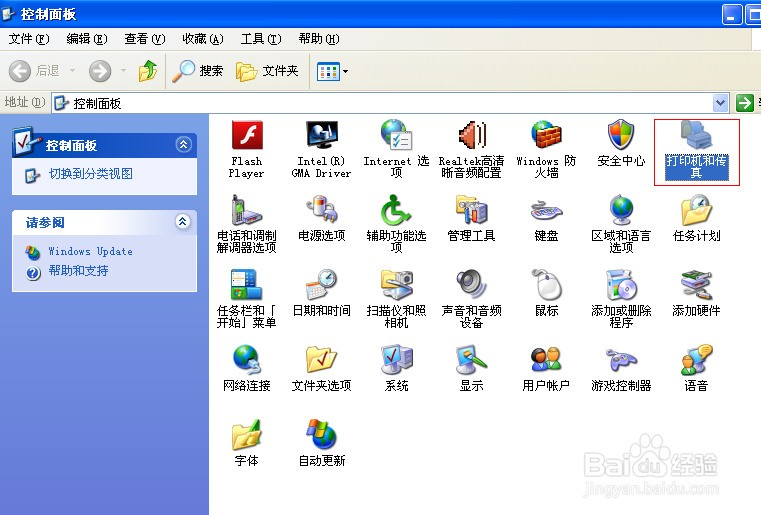Collapse the 控制面板 sidebar panel
This screenshot has height=515, width=761.
(x=183, y=145)
